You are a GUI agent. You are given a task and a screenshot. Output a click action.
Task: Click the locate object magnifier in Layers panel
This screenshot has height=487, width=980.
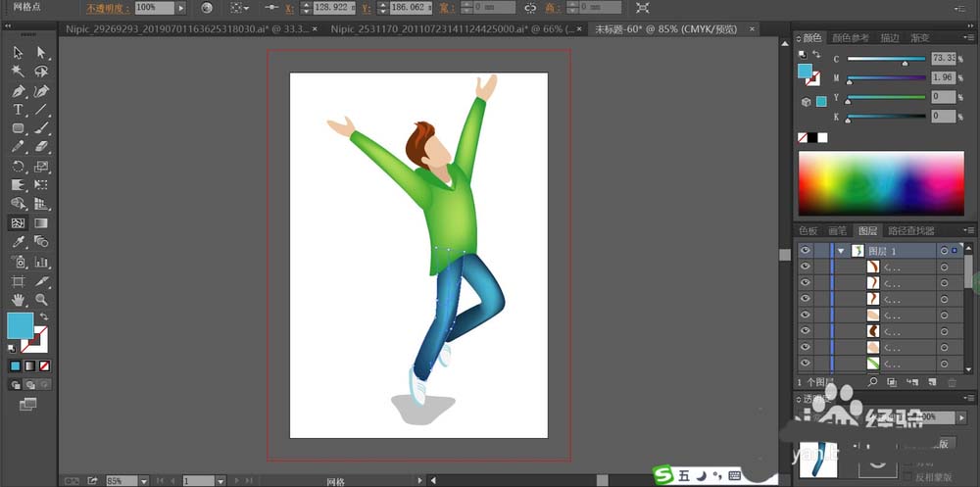872,381
